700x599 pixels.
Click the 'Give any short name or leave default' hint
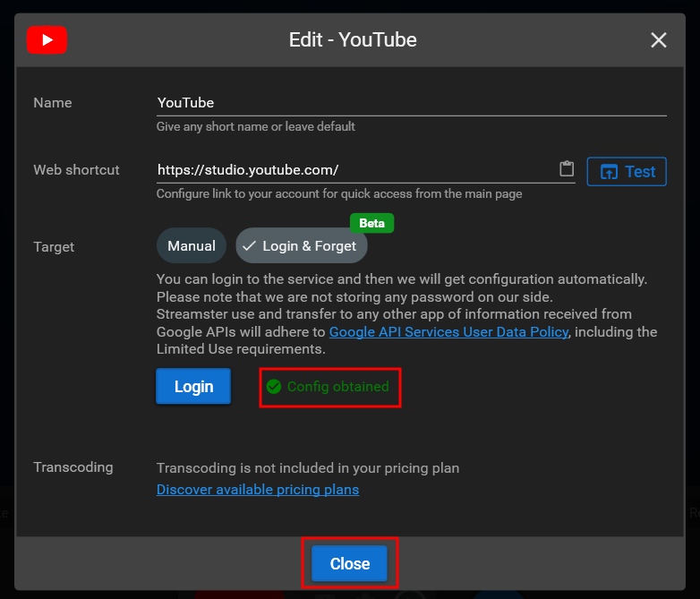(x=256, y=127)
